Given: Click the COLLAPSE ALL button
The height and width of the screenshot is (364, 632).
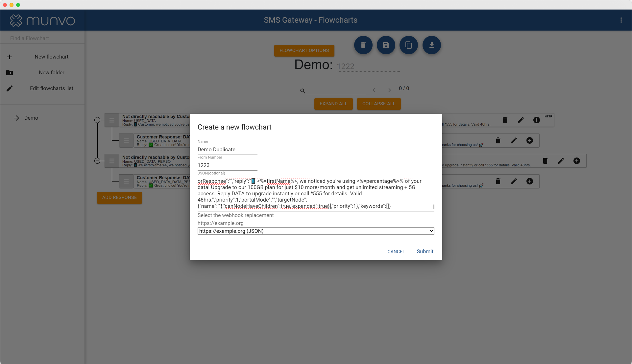Looking at the screenshot, I should [x=379, y=104].
